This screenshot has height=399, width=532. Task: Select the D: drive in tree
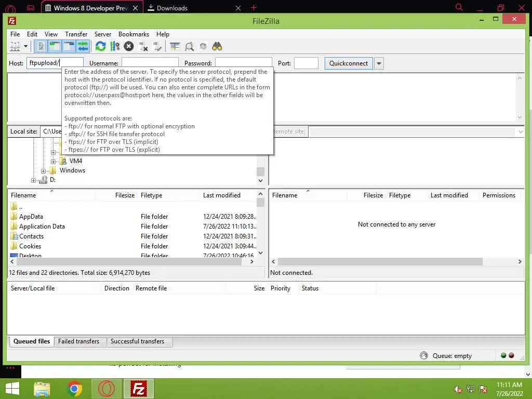tap(52, 179)
